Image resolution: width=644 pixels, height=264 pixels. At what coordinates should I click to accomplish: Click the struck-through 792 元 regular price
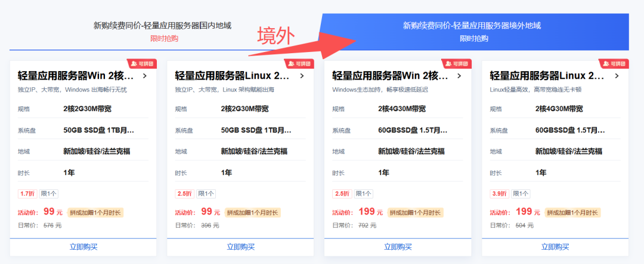367,225
